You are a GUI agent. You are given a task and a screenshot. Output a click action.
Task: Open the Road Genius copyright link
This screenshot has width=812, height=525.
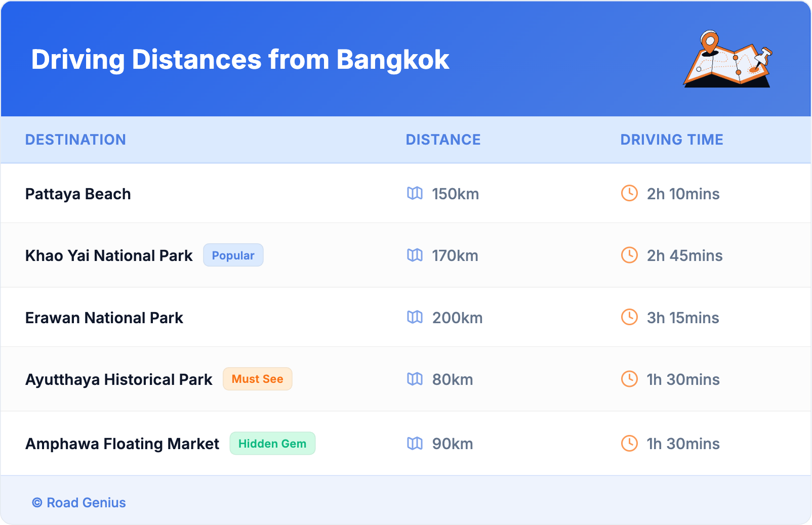(x=79, y=503)
